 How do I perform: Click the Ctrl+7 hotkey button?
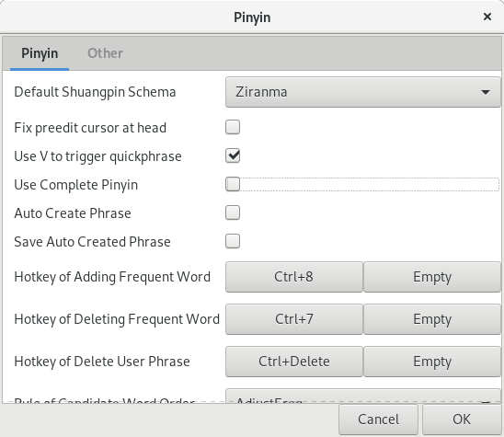pyautogui.click(x=294, y=319)
